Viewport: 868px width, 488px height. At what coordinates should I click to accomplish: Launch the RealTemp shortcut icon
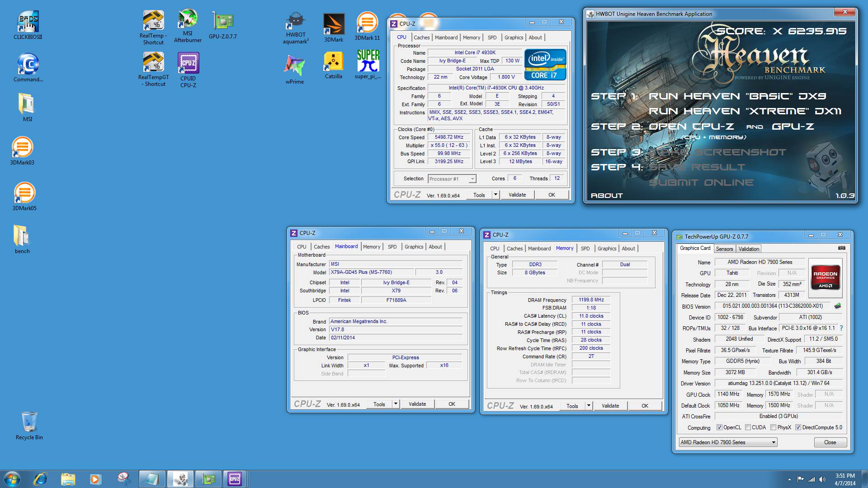(x=153, y=27)
